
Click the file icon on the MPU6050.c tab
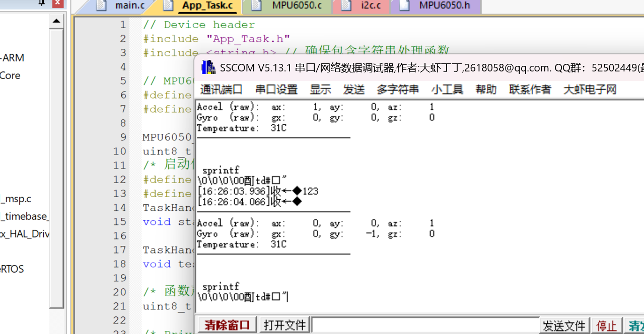[257, 6]
